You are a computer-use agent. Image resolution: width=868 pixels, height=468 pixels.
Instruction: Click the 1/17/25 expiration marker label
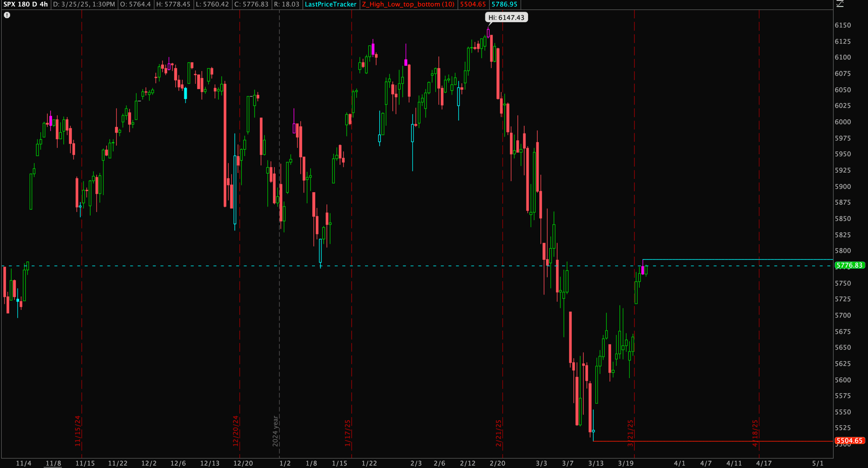coord(348,432)
